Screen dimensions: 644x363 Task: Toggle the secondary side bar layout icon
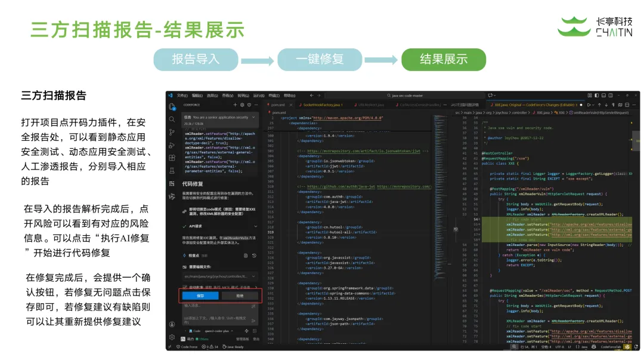[x=611, y=96]
